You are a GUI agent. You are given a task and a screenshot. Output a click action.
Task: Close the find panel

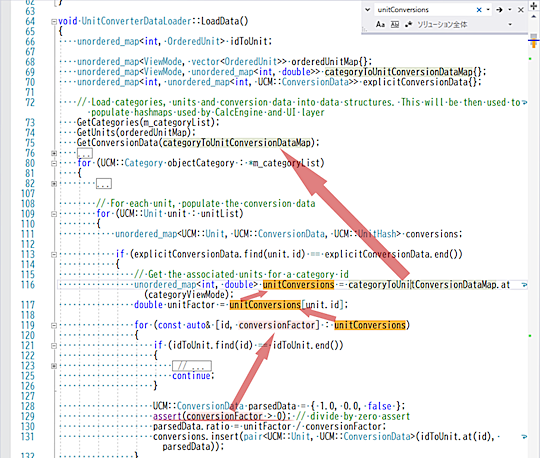tap(521, 10)
